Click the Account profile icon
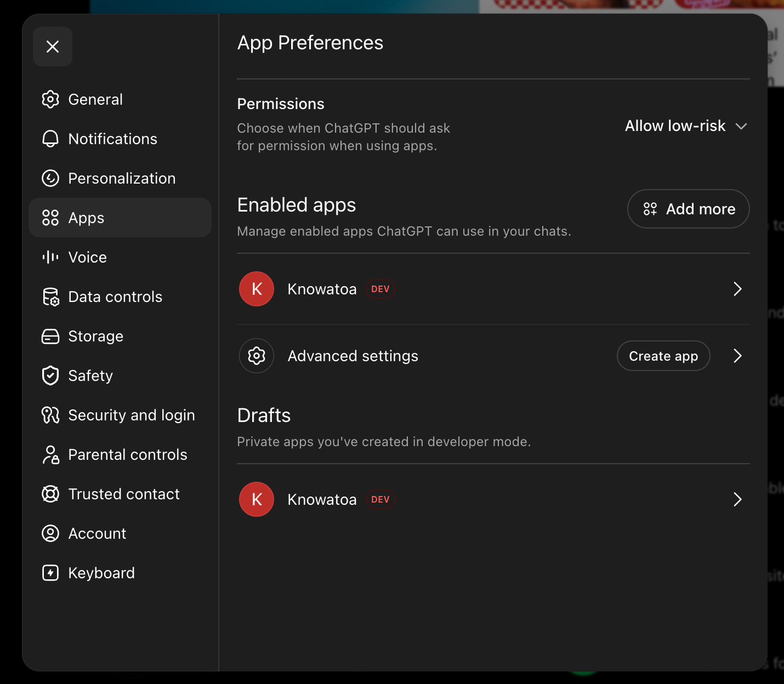Screen dimensions: 784x684 (50, 533)
